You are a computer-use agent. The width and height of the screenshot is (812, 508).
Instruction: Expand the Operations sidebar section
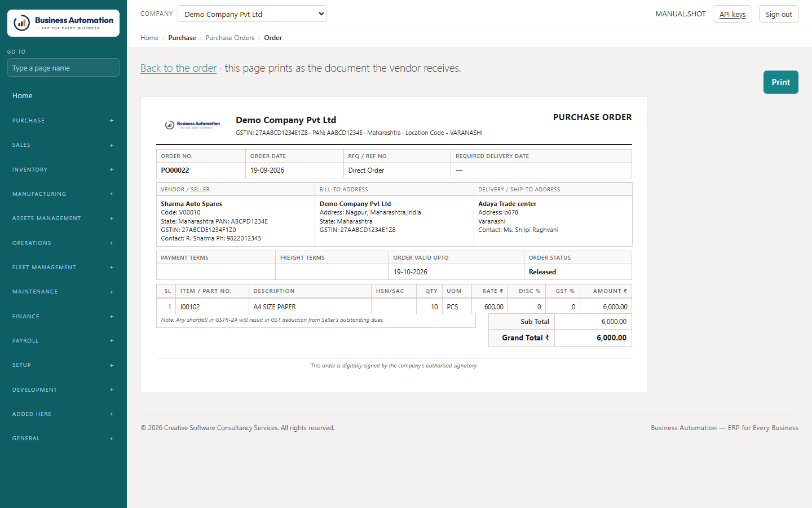pyautogui.click(x=63, y=243)
